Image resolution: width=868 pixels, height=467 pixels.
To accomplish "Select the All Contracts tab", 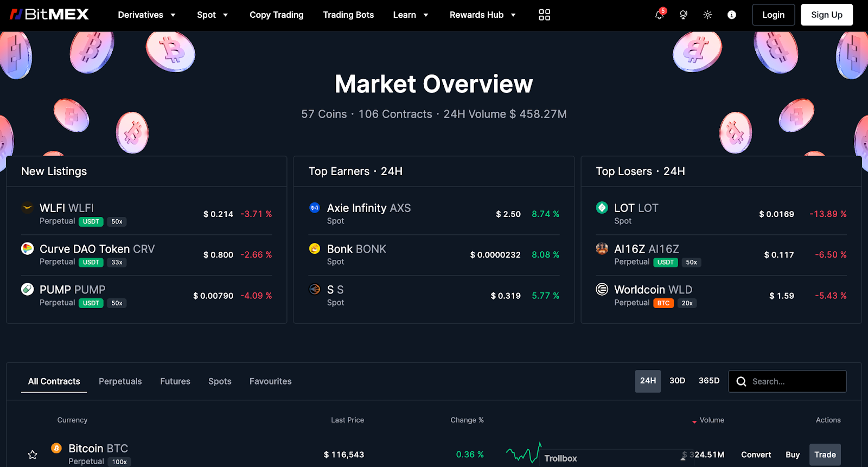I will (54, 381).
